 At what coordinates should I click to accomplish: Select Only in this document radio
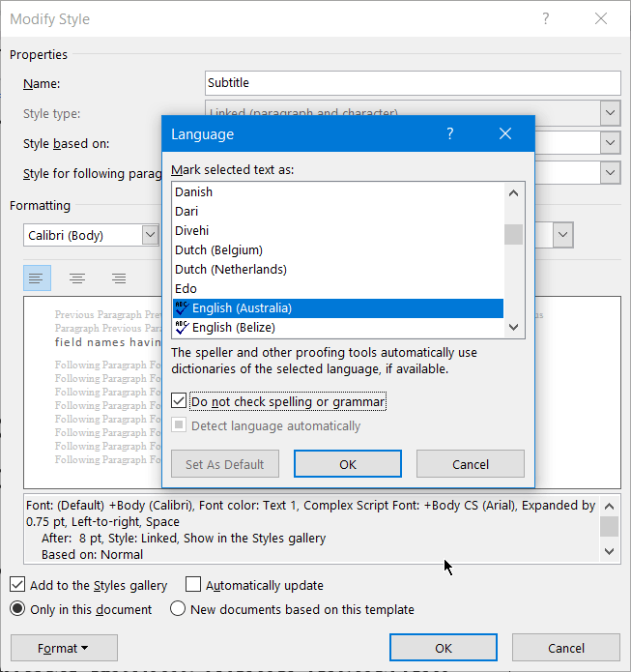tap(17, 609)
